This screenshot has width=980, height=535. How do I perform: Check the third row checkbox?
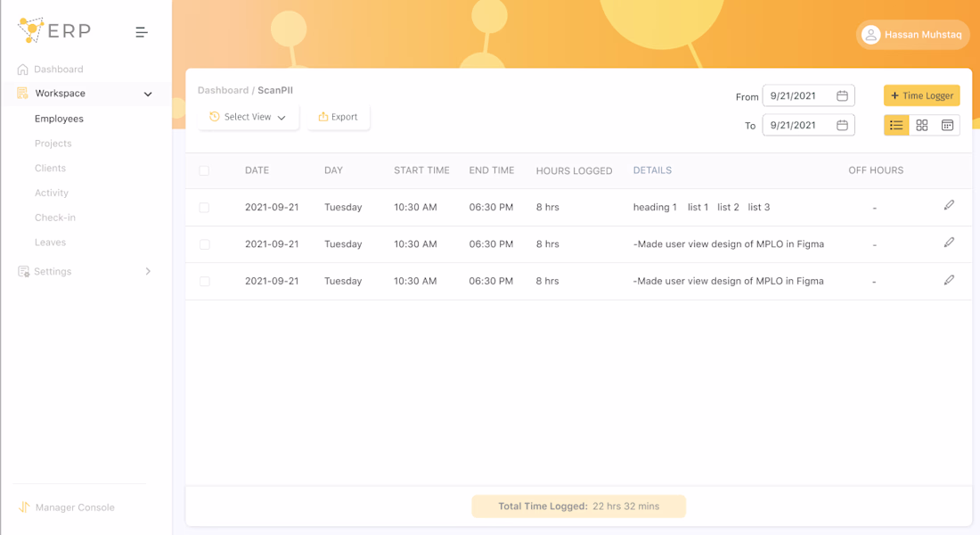coord(204,282)
